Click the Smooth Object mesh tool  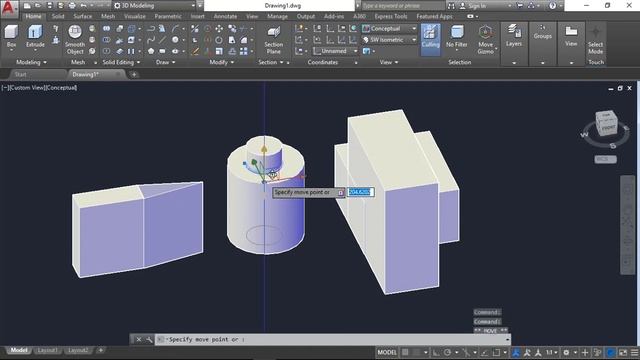[75, 40]
